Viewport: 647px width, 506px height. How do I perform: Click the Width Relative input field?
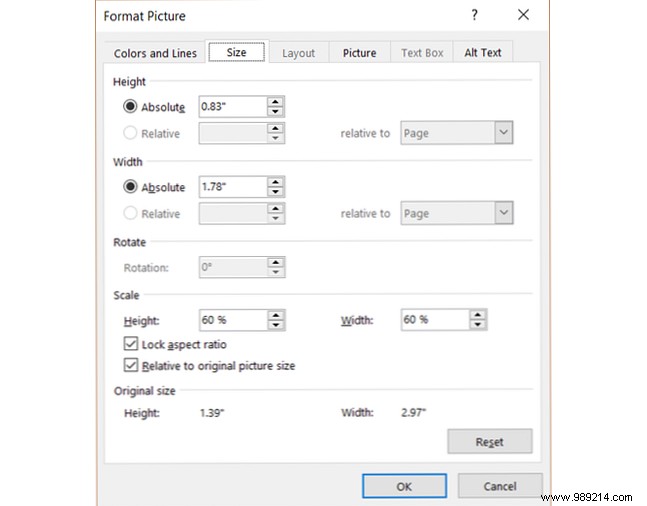(x=233, y=213)
